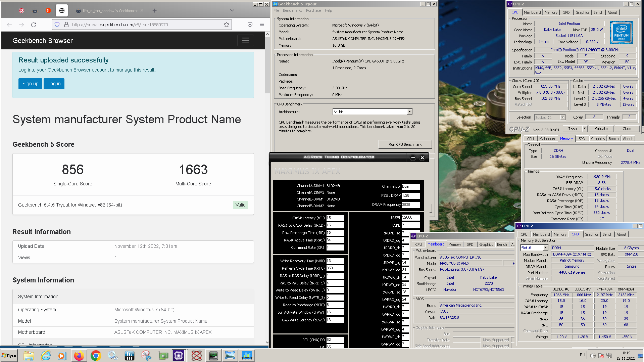Viewport: 644px width, 362px height.
Task: Click the Refresh Cycle Time (tRFC) field
Action: pos(335,268)
